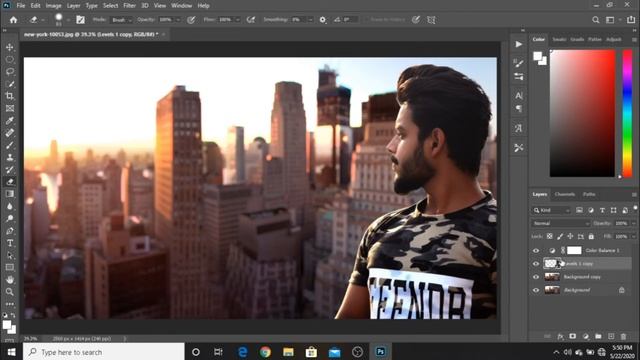Screen dimensions: 640x360
Task: Select the Rectangle shape tool
Action: point(9,268)
